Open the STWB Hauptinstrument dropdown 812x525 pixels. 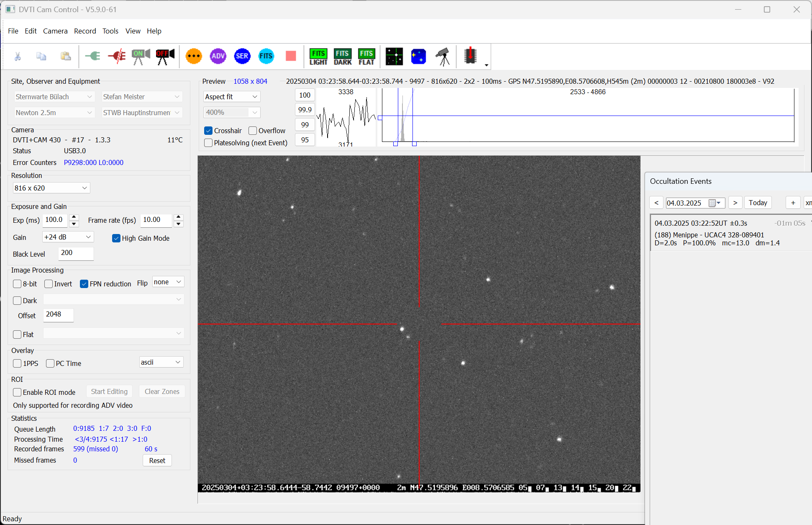pyautogui.click(x=142, y=113)
